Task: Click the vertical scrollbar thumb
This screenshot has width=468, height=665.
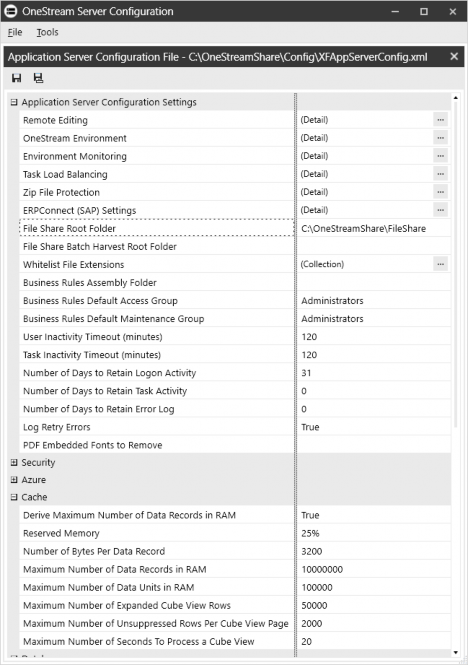Action: coord(456,265)
